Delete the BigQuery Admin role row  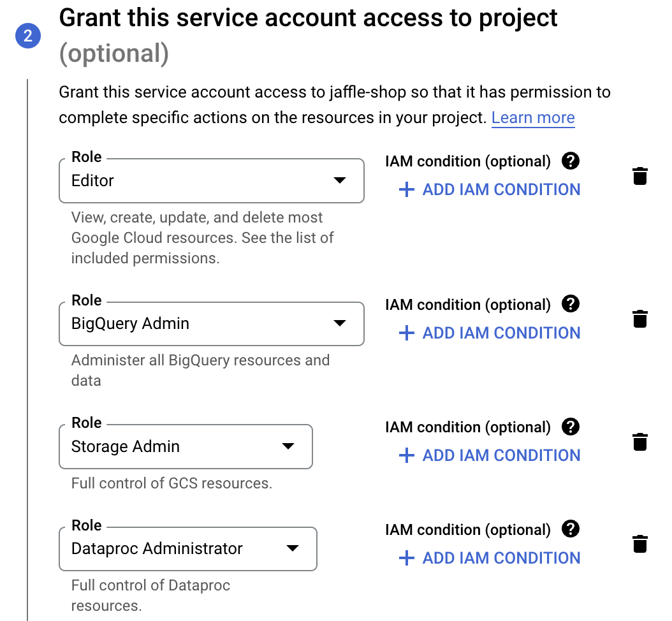tap(639, 319)
